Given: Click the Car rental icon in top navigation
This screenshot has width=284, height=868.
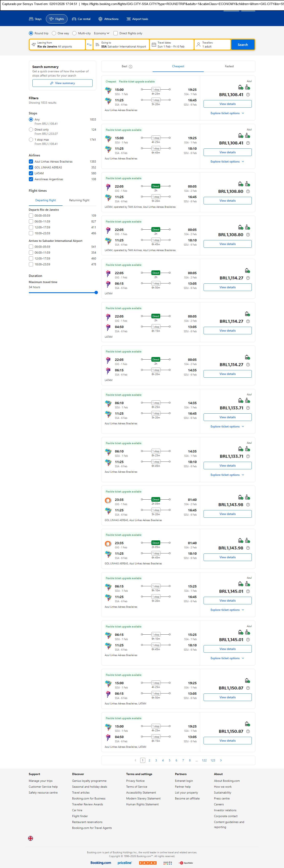Looking at the screenshot, I should [74, 19].
